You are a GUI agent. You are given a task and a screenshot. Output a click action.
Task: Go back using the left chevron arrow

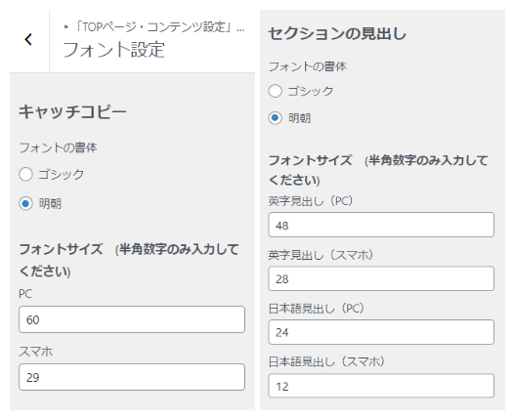click(28, 39)
